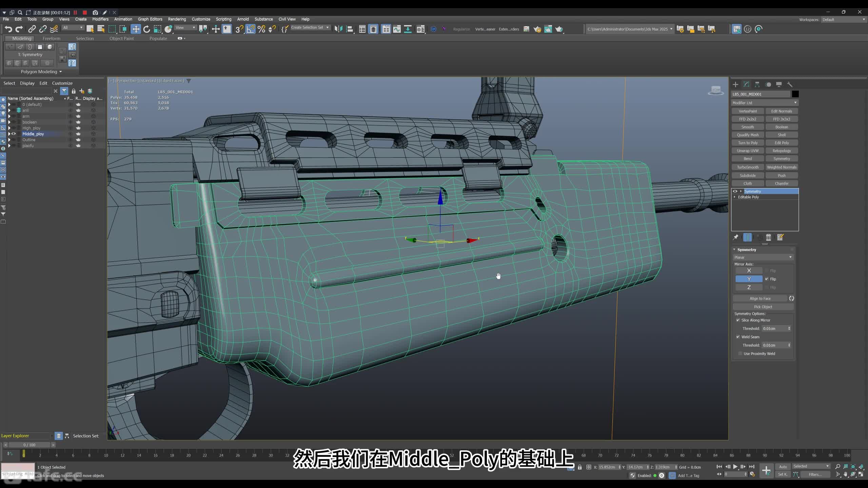Activate the Select Object tool

click(90, 29)
